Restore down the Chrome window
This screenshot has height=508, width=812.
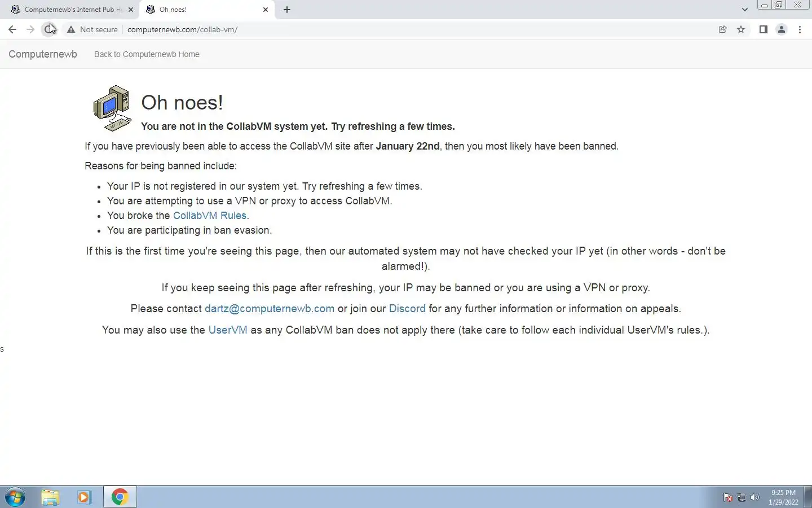[x=778, y=5]
